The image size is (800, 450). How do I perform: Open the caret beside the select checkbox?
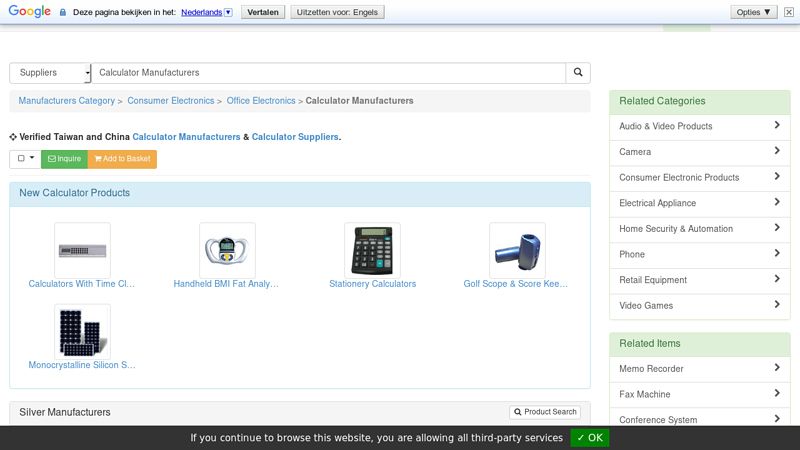pyautogui.click(x=32, y=158)
